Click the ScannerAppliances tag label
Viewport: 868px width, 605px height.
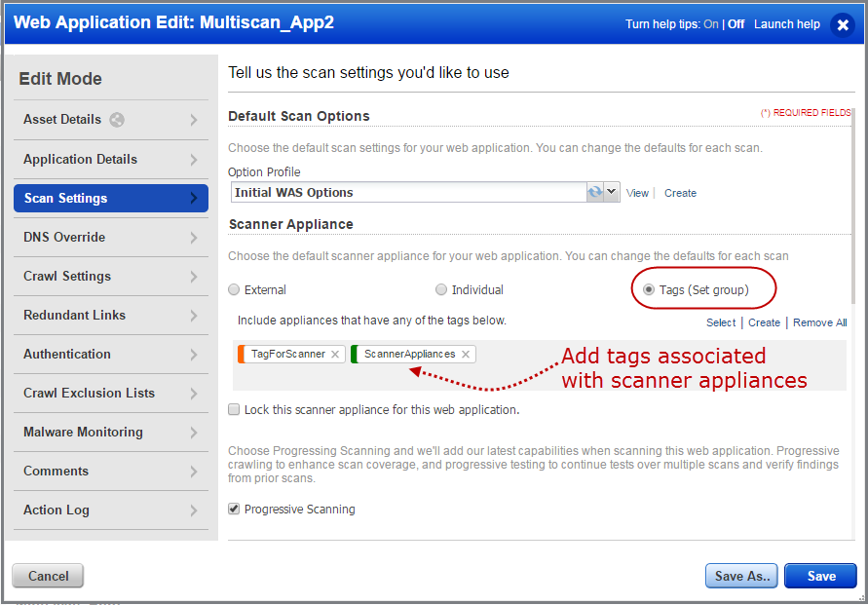tap(409, 355)
